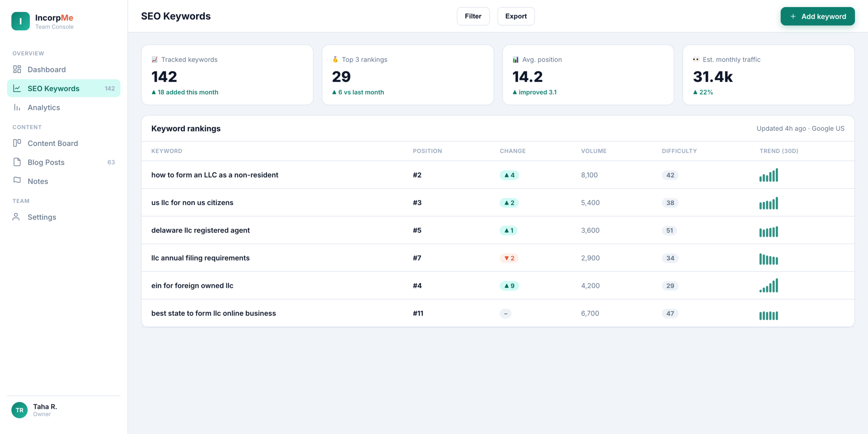The width and height of the screenshot is (868, 434).
Task: Click trend bars for us llc non citizens
Action: [769, 203]
